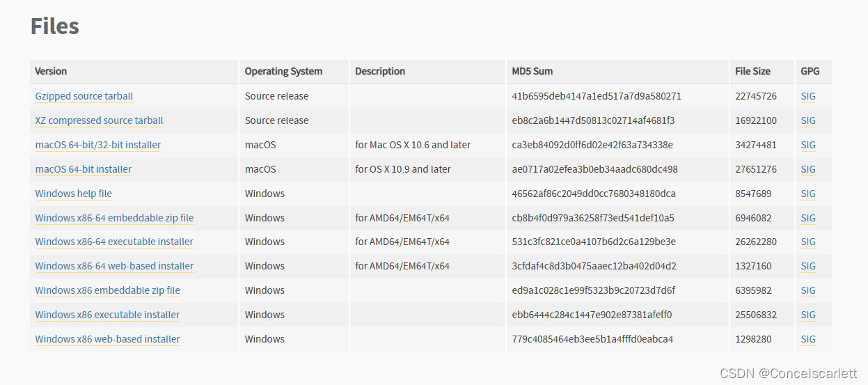The width and height of the screenshot is (868, 385).
Task: Open Windows x86 web-based installer link
Action: [x=107, y=339]
